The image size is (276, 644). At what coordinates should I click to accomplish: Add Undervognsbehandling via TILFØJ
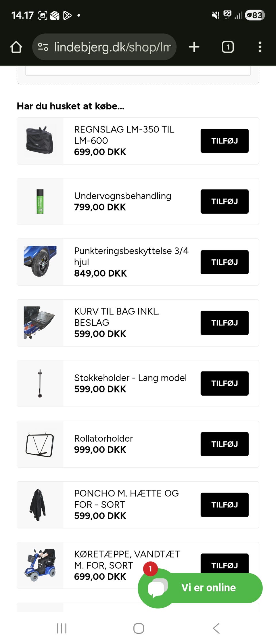[225, 202]
